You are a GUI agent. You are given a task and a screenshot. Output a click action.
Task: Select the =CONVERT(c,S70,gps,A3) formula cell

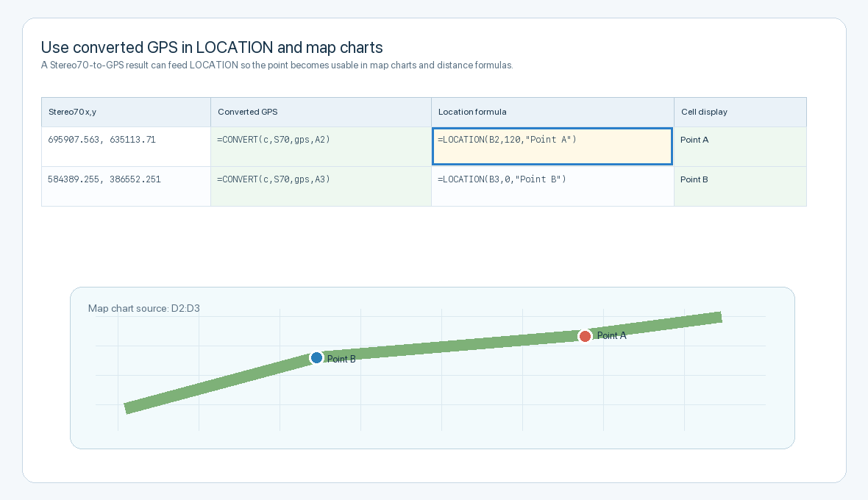[x=321, y=187]
